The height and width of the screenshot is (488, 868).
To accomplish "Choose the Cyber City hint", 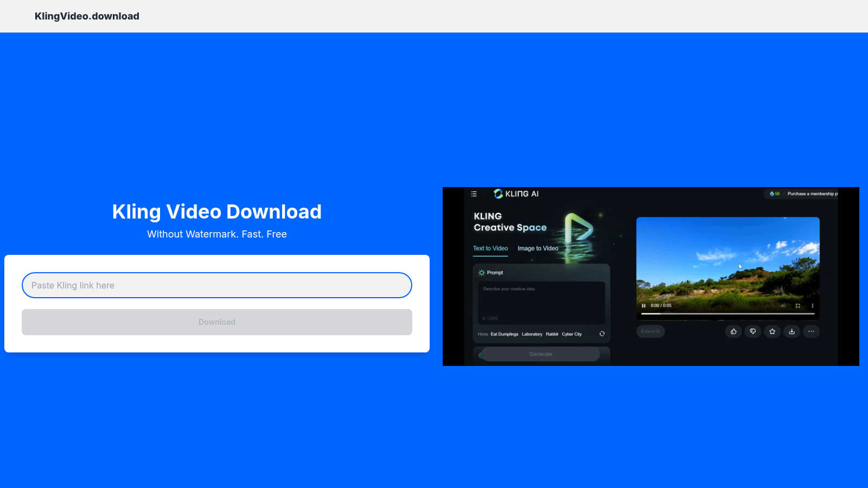I will [x=572, y=334].
